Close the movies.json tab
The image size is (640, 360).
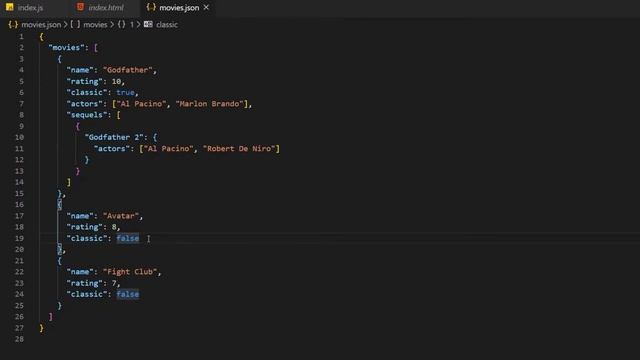[x=206, y=7]
